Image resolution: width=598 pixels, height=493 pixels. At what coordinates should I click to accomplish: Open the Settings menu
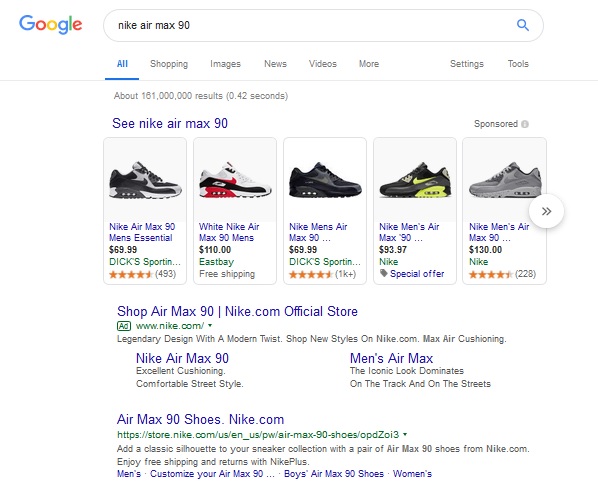click(467, 64)
